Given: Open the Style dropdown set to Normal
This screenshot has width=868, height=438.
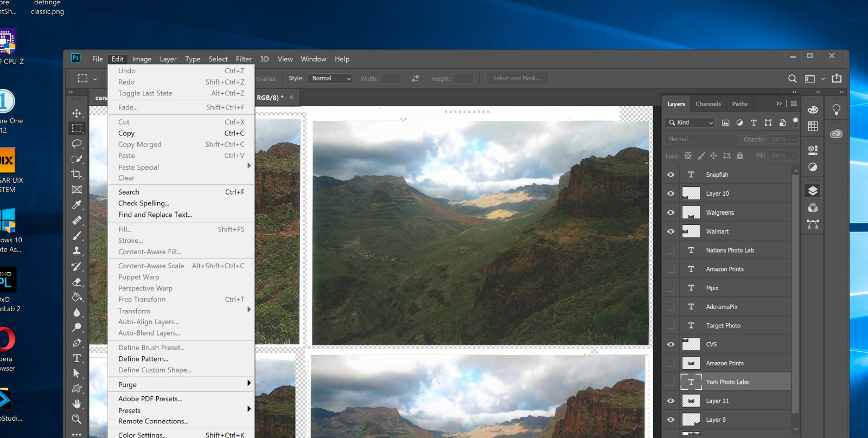Looking at the screenshot, I should click(x=330, y=79).
